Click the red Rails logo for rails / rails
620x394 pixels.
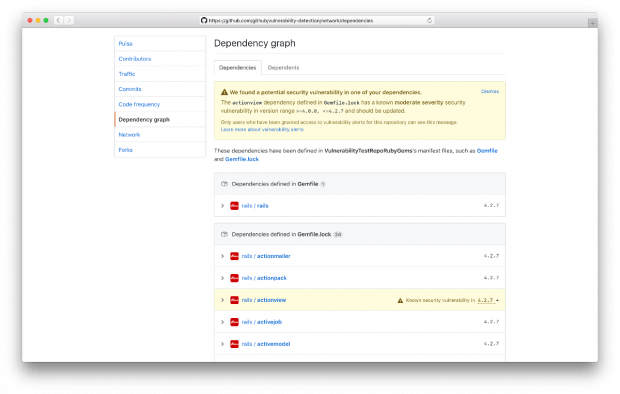[234, 206]
